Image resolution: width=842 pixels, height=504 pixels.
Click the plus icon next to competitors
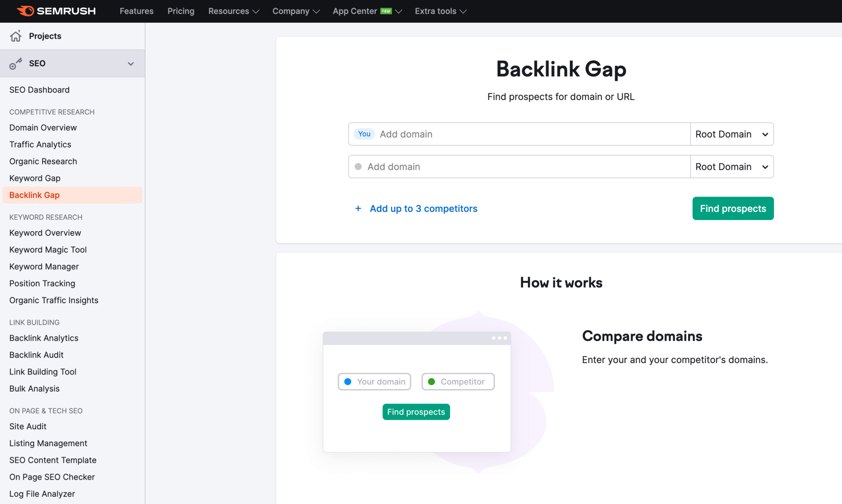tap(358, 208)
